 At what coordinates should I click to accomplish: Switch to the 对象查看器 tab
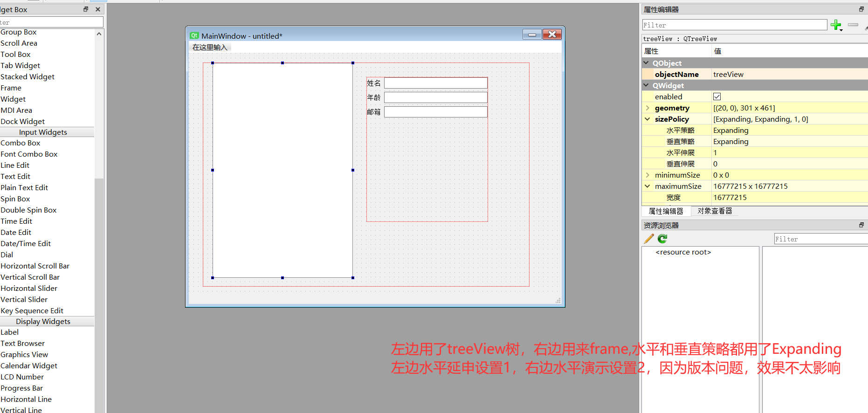click(x=715, y=211)
